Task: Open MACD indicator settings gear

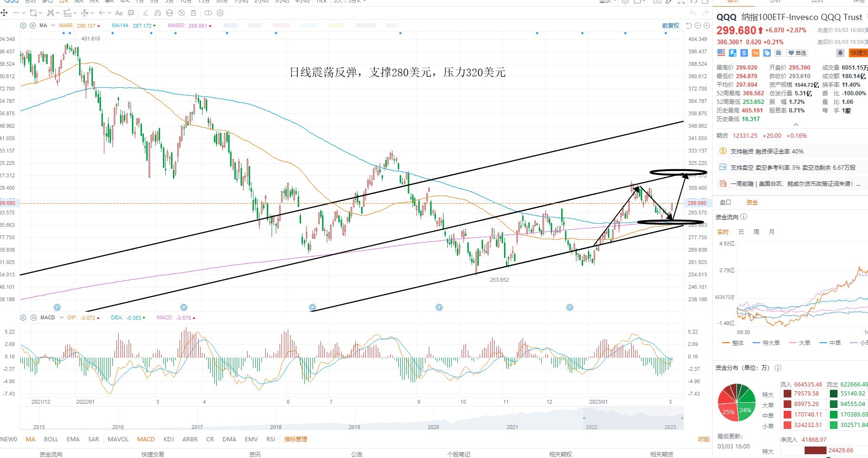Action: [x=23, y=317]
